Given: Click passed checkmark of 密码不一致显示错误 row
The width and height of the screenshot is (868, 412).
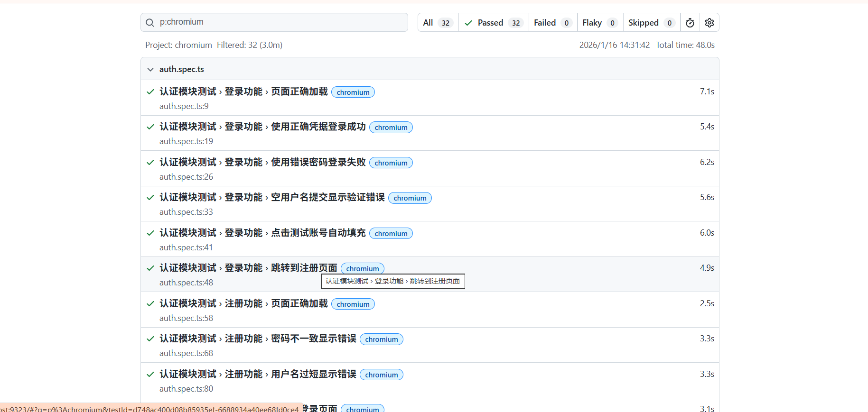Looking at the screenshot, I should [150, 339].
